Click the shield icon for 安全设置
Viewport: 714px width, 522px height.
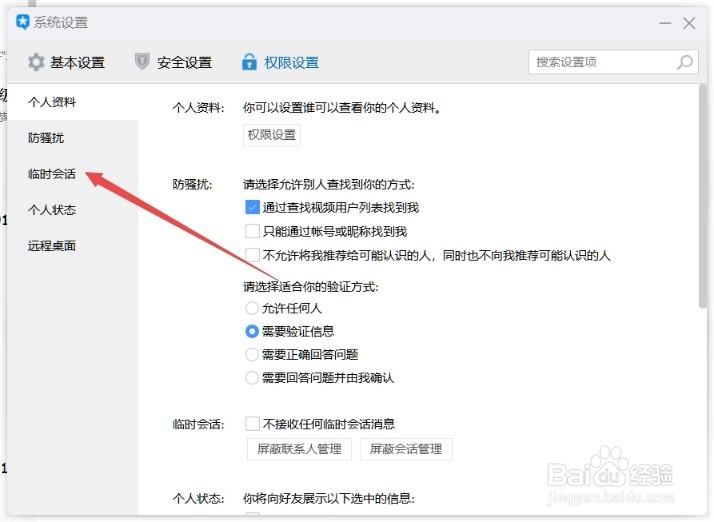[x=142, y=61]
